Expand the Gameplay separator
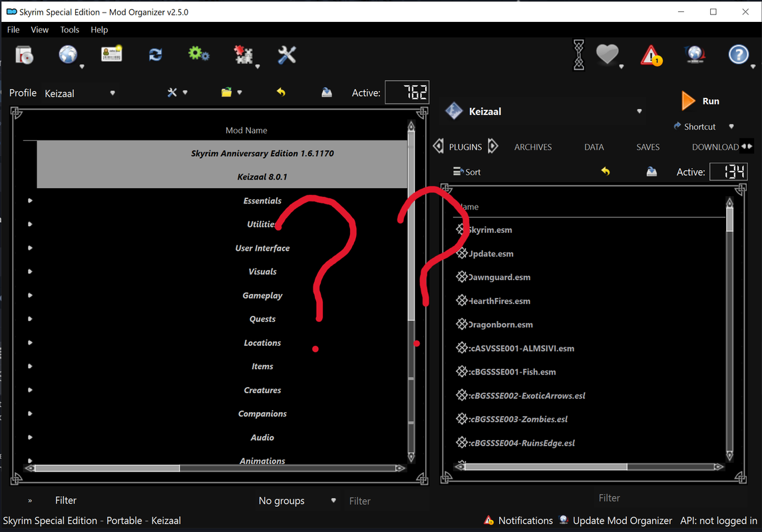 pyautogui.click(x=30, y=295)
